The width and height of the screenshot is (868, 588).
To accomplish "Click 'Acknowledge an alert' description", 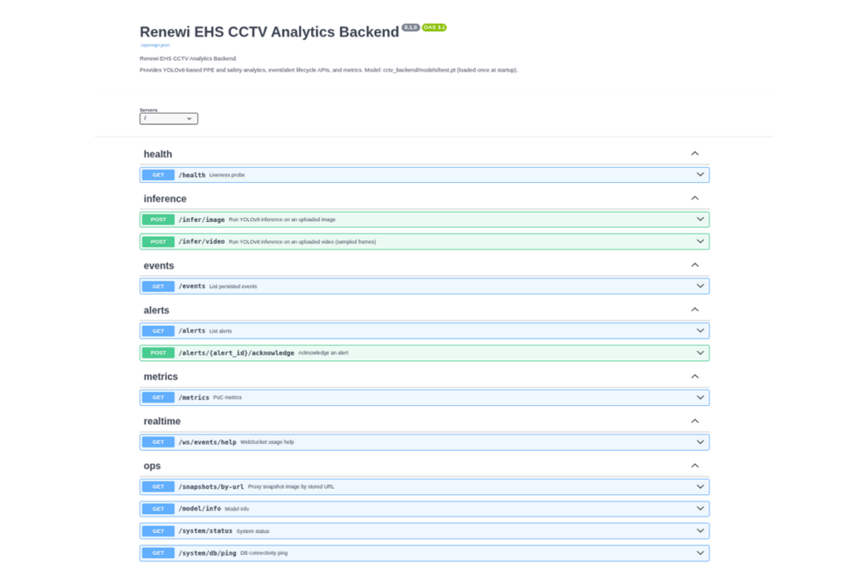I will [323, 353].
